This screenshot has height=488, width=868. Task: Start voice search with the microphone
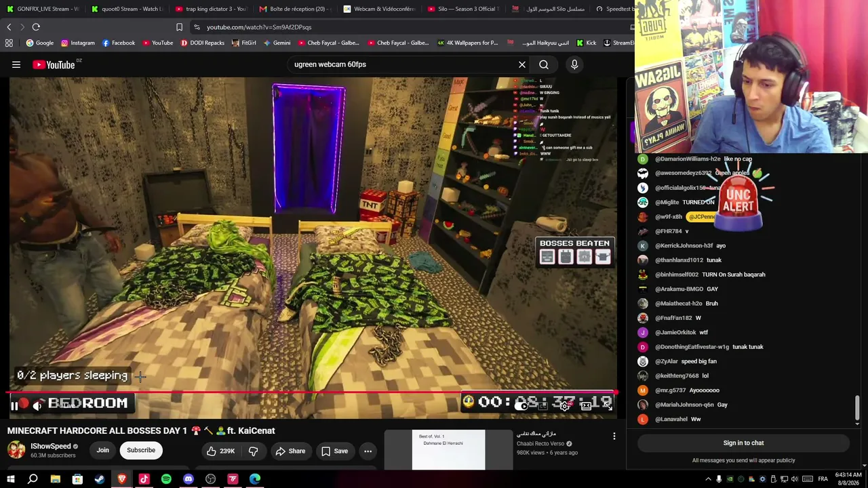point(574,64)
